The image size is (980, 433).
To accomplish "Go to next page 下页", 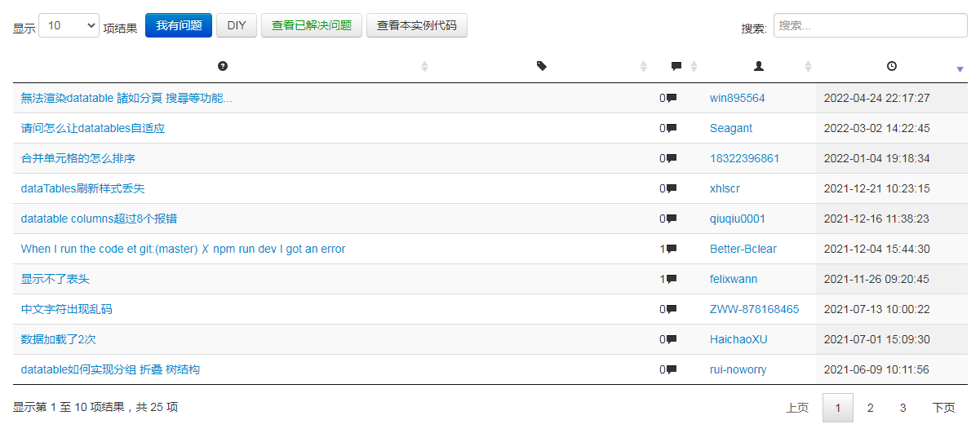I will (x=944, y=408).
